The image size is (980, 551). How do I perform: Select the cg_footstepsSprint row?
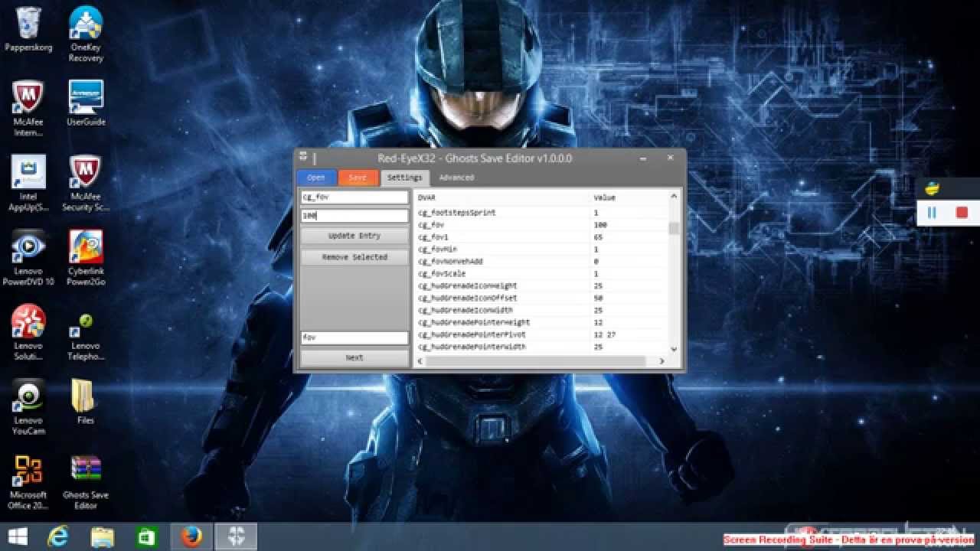click(x=541, y=213)
